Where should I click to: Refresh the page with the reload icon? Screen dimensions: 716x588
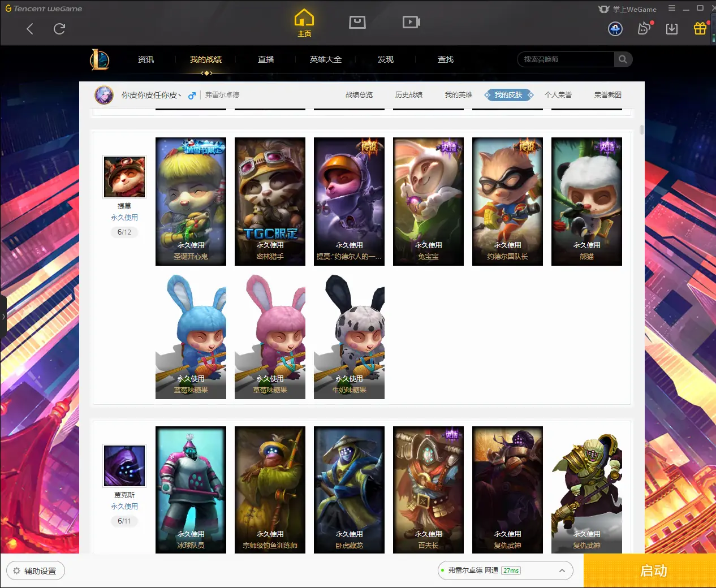click(x=59, y=29)
